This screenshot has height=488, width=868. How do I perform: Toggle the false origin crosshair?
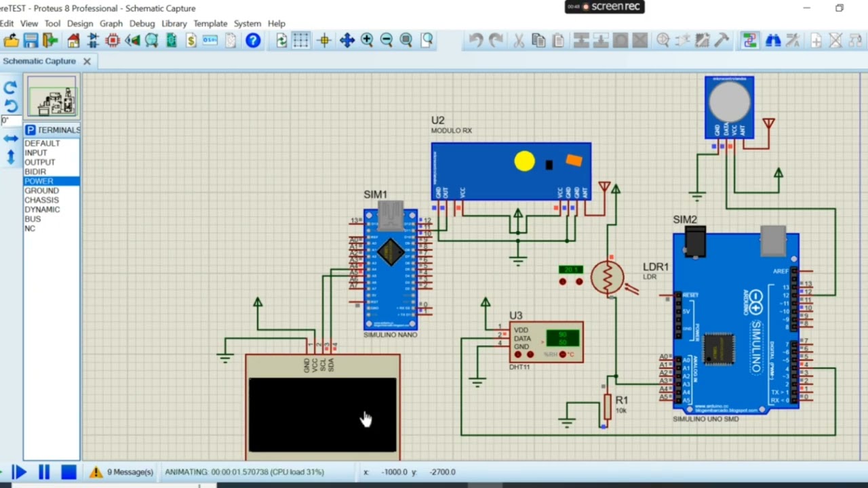(x=324, y=41)
